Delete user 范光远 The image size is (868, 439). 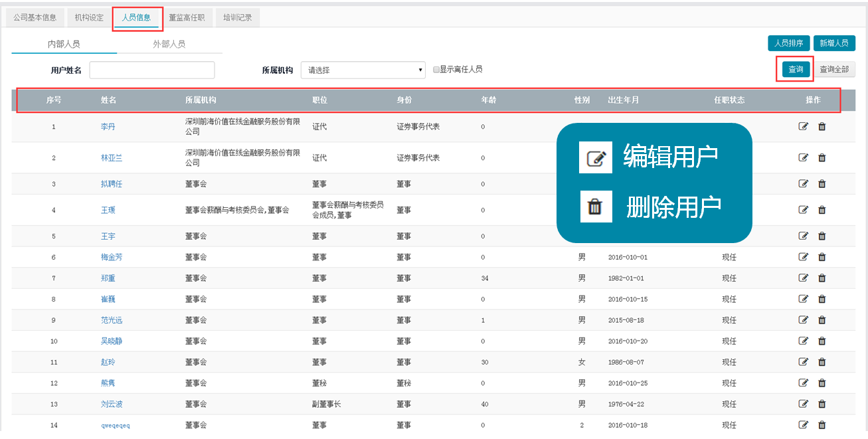pyautogui.click(x=822, y=320)
